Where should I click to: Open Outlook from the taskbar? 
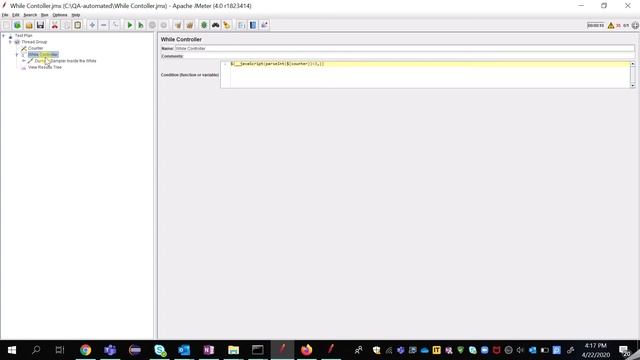(x=184, y=350)
